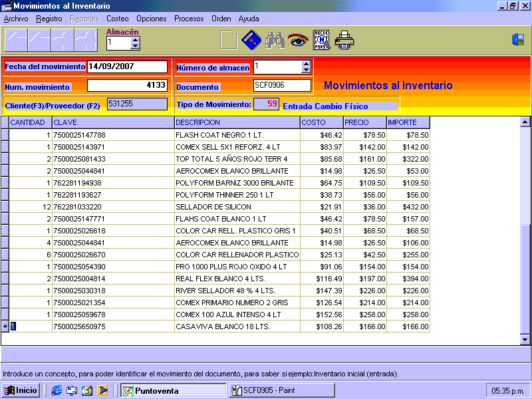Select the CASAVIVA BLANCO 18 LTS. description cell

coord(237,327)
